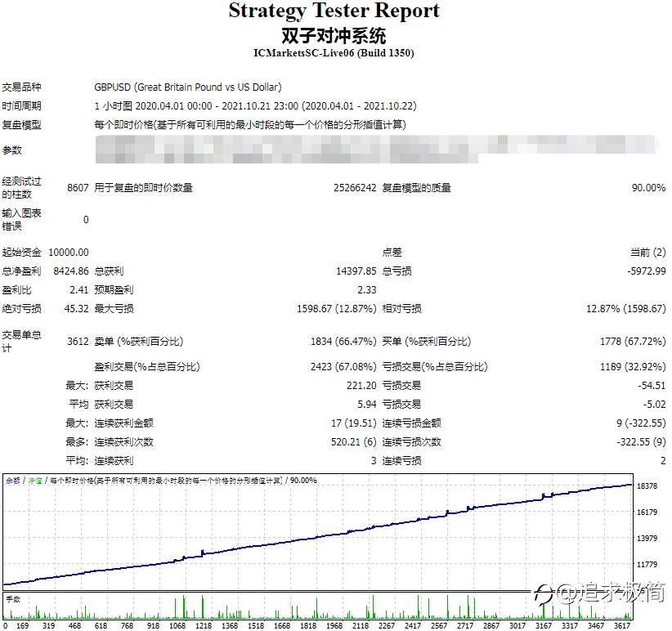Select the spread value 当前 (2)
Screen dimensions: 672x631
648,252
